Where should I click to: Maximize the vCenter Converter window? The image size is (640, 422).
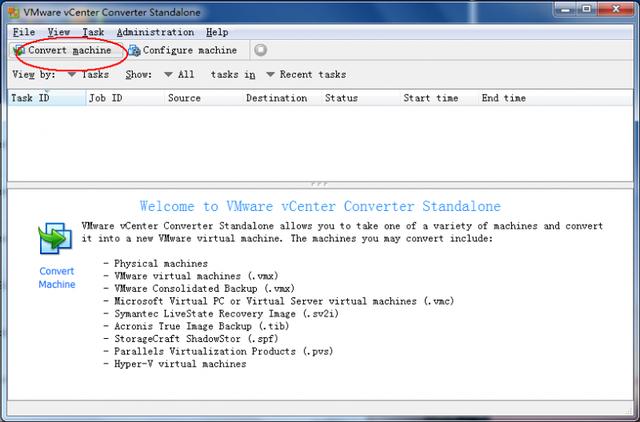[587, 9]
